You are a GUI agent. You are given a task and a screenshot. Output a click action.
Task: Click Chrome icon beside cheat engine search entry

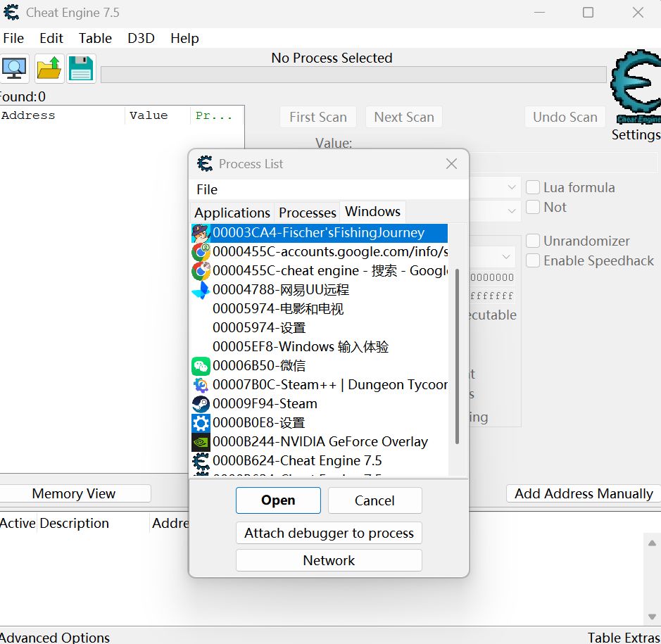point(201,271)
